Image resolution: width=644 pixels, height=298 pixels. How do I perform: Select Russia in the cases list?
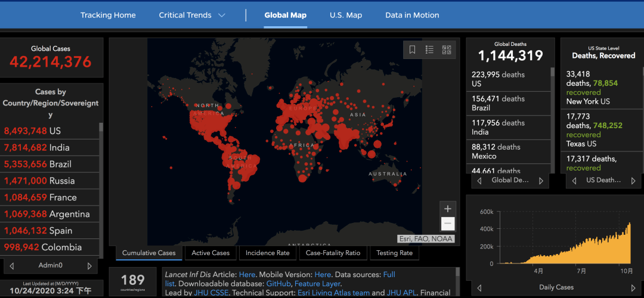(x=49, y=181)
